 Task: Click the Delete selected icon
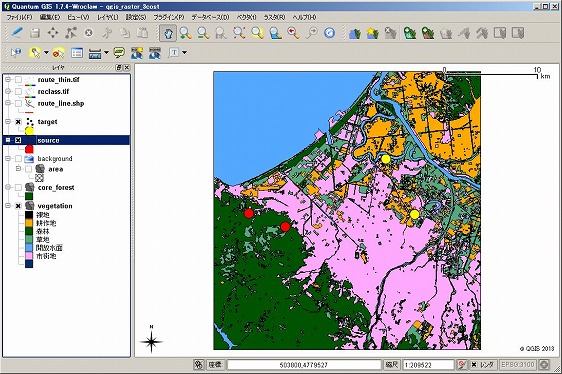click(x=89, y=33)
